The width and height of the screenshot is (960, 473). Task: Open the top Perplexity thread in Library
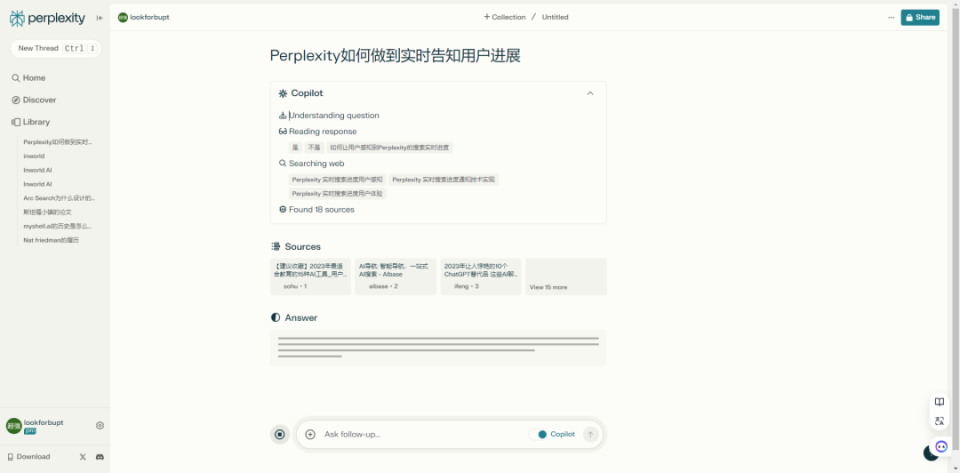click(58, 142)
